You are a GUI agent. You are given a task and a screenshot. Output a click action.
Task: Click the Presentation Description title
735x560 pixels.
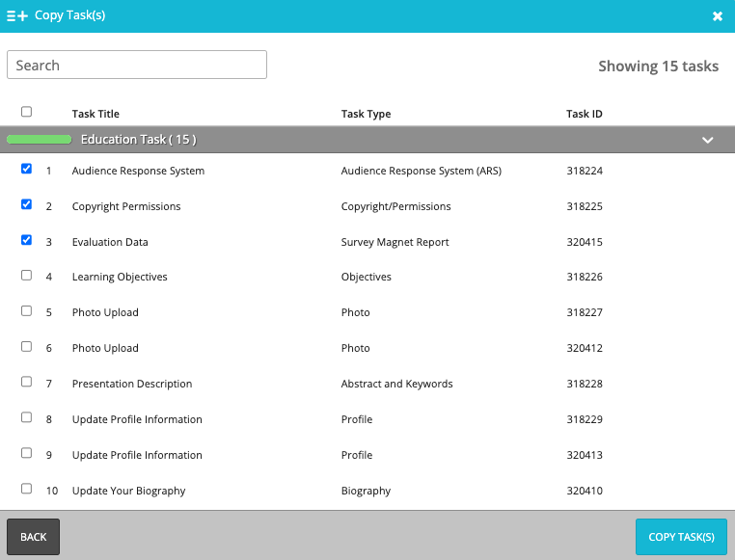[x=132, y=384]
